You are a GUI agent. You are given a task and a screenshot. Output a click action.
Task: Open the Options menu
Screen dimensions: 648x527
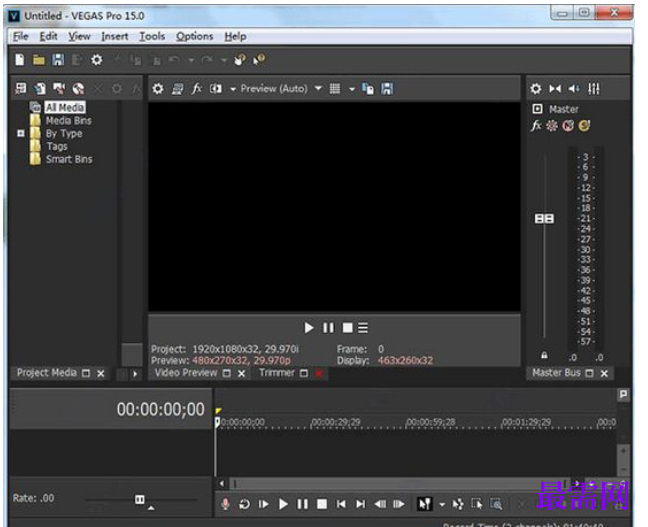195,36
